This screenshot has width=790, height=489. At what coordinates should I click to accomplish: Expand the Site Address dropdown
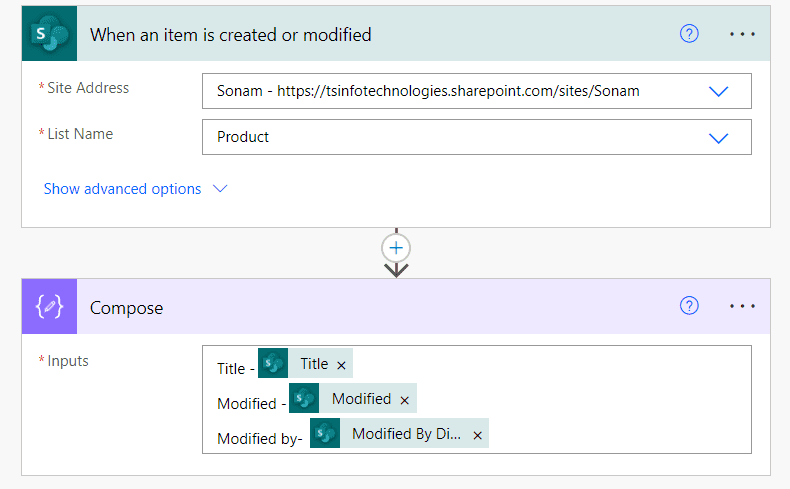click(x=718, y=91)
